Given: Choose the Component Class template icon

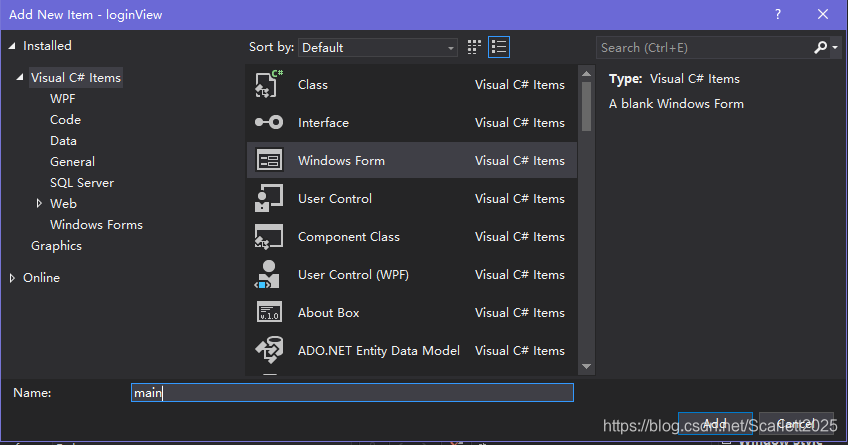Looking at the screenshot, I should pos(269,237).
